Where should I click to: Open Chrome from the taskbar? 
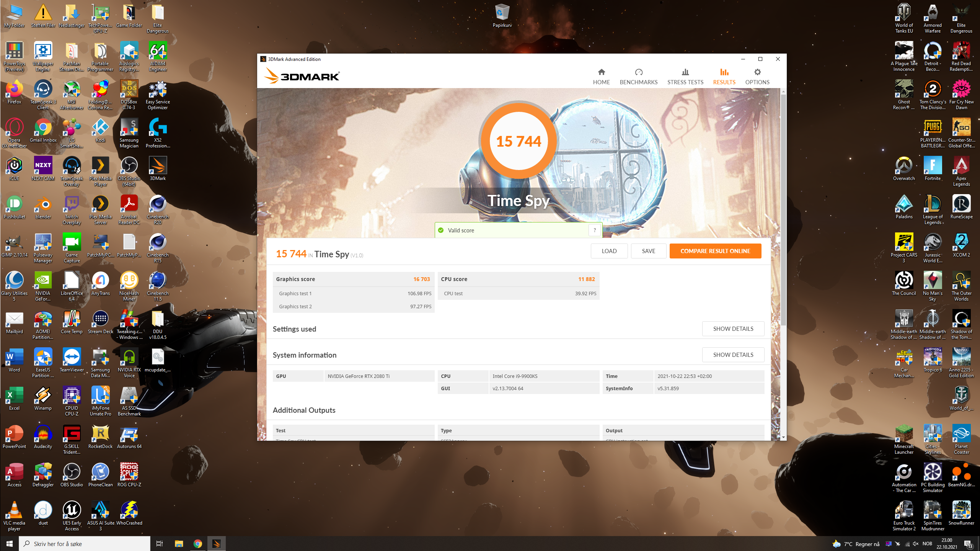[x=197, y=543]
